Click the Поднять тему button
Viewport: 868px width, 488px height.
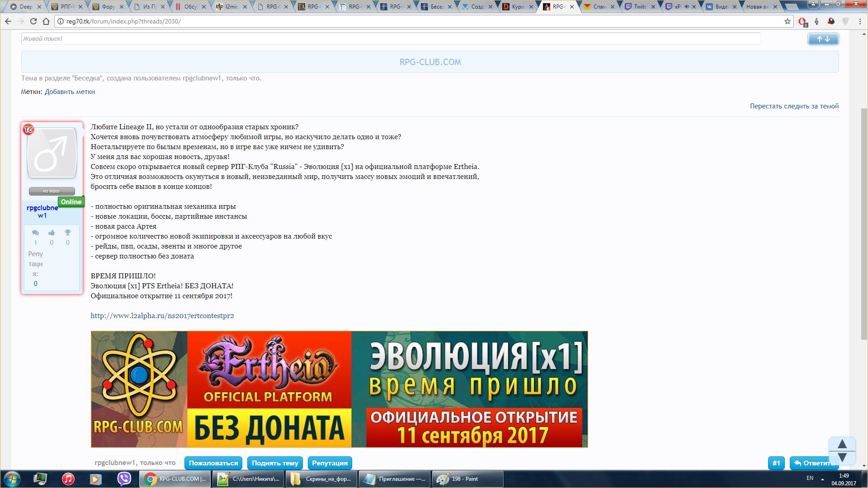(275, 463)
